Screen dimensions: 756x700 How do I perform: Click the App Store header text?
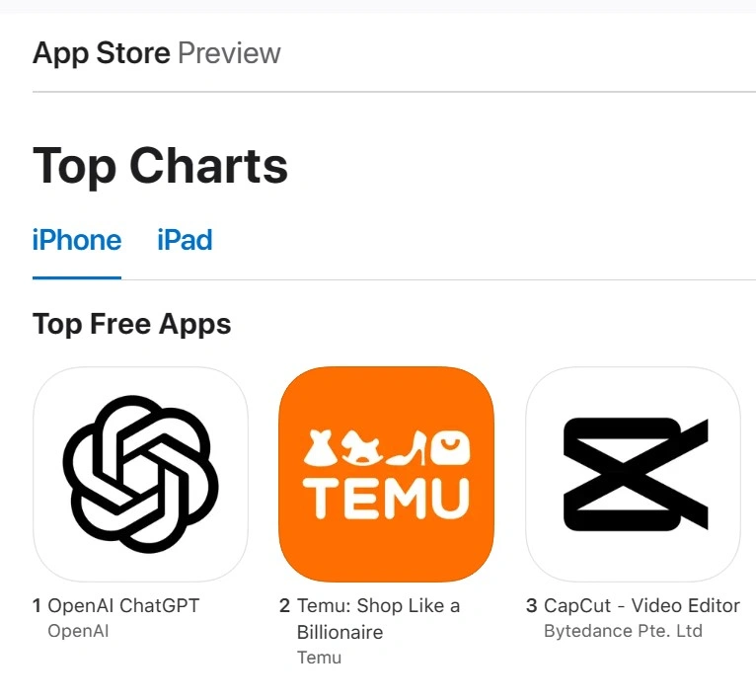102,53
